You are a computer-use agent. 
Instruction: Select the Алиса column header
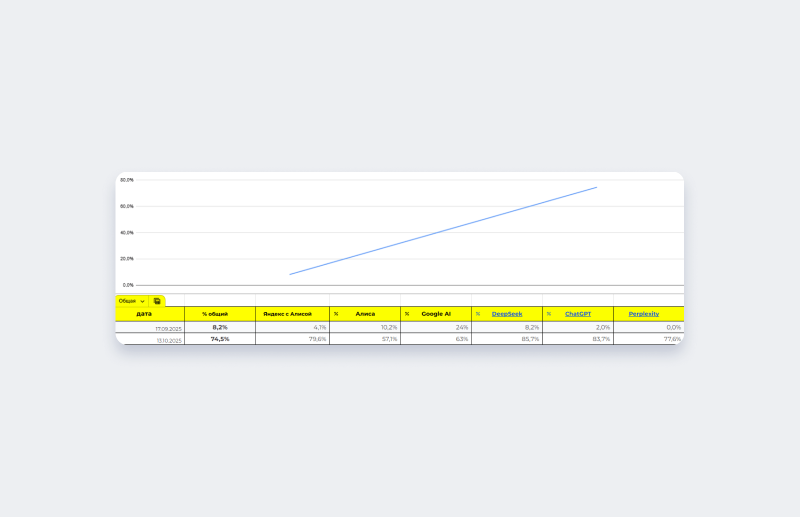(365, 314)
